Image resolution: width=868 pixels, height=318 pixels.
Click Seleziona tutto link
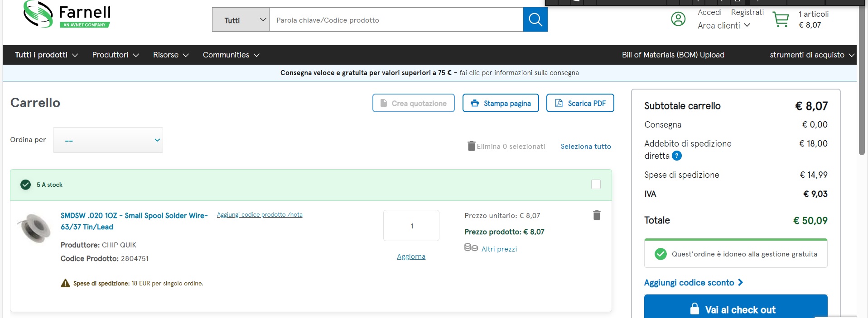click(586, 146)
